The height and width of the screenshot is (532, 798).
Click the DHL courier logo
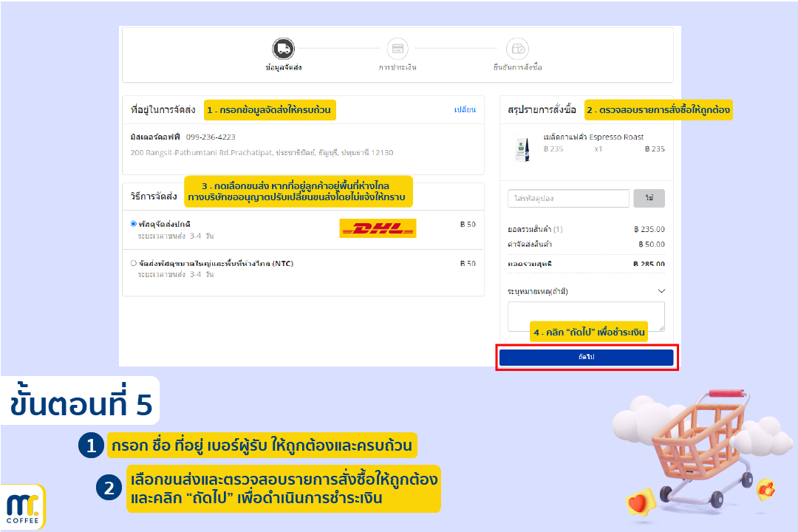378,228
